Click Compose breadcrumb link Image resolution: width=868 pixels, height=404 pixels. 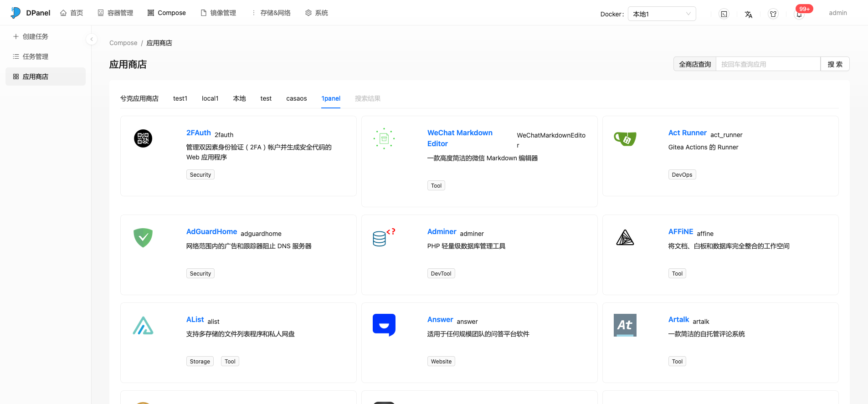click(x=123, y=43)
